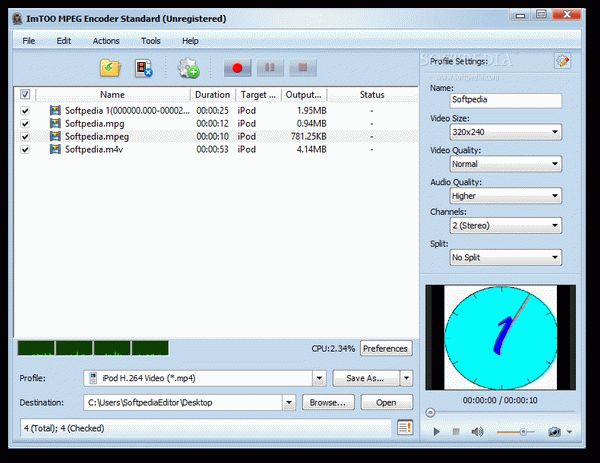Click the Preferences button
Image resolution: width=600 pixels, height=463 pixels.
pyautogui.click(x=386, y=349)
